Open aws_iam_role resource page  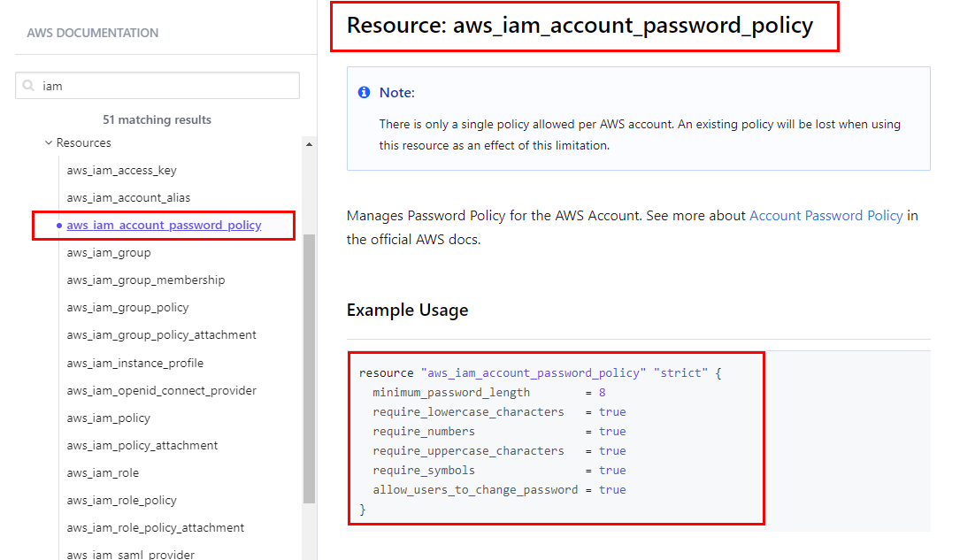(103, 473)
